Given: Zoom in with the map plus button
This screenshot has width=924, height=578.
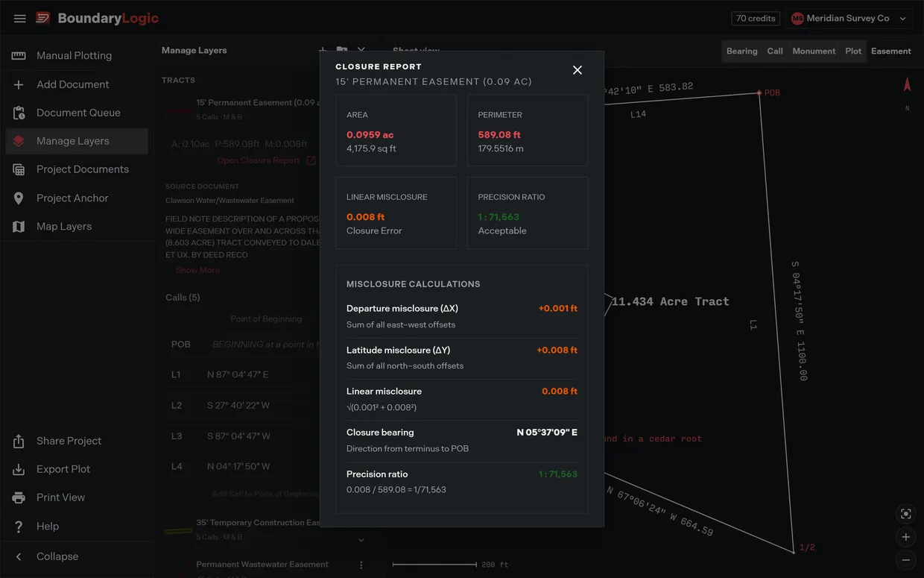Looking at the screenshot, I should [906, 537].
